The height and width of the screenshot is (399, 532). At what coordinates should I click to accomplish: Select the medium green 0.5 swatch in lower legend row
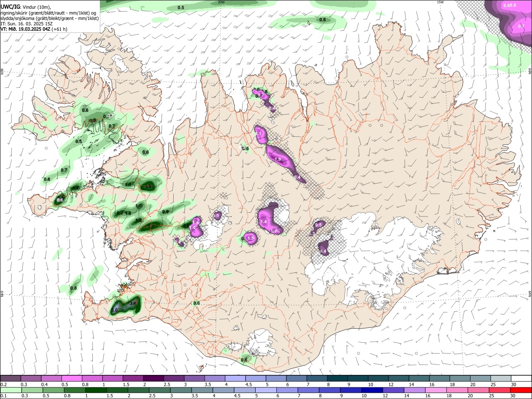(x=53, y=390)
